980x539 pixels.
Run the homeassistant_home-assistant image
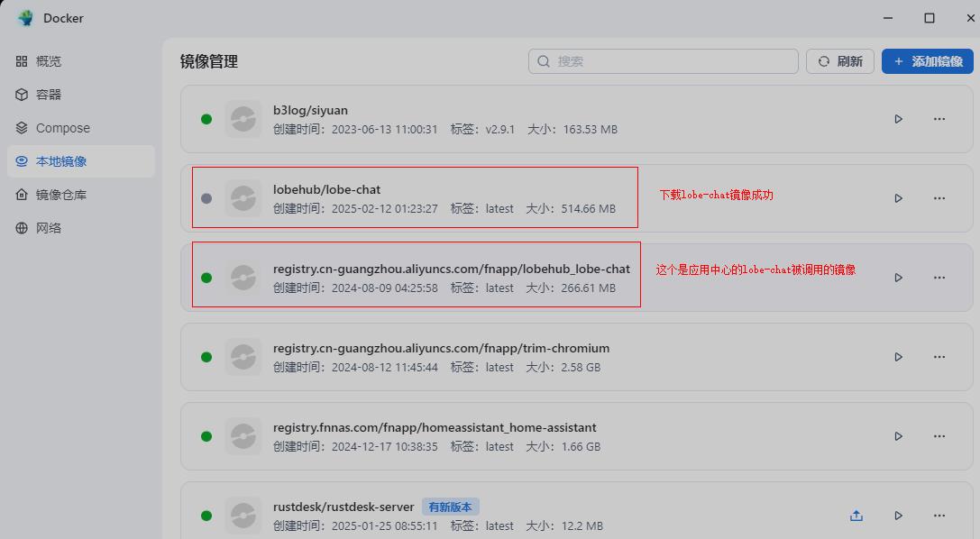click(x=898, y=436)
